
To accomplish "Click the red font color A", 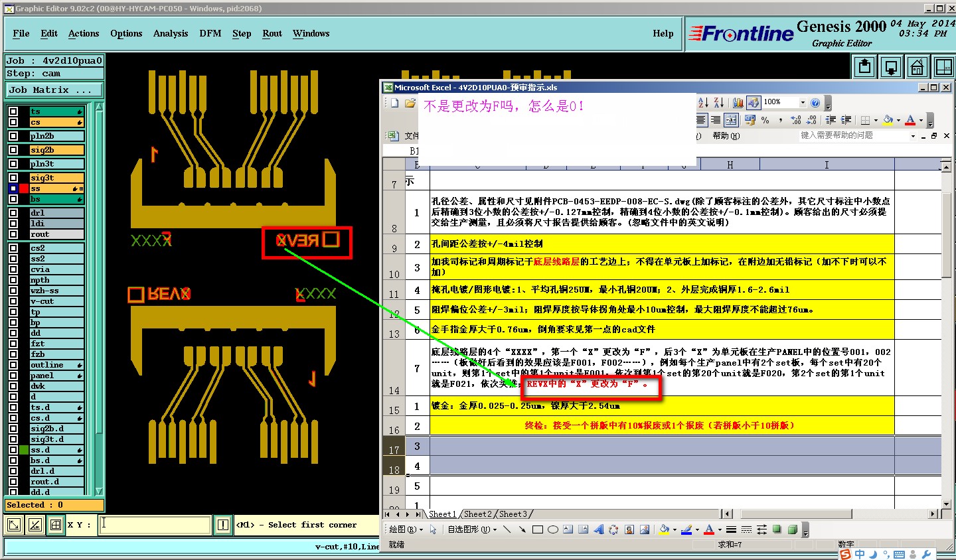I will click(910, 120).
